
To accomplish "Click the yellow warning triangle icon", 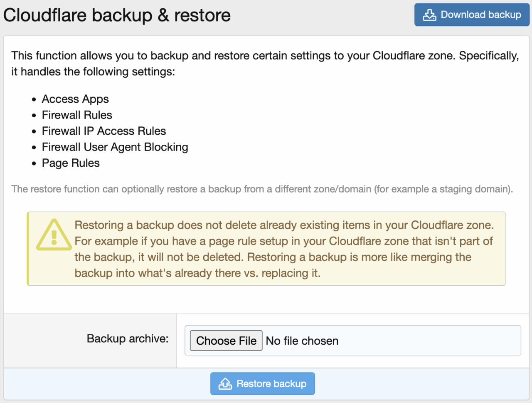I will [54, 235].
